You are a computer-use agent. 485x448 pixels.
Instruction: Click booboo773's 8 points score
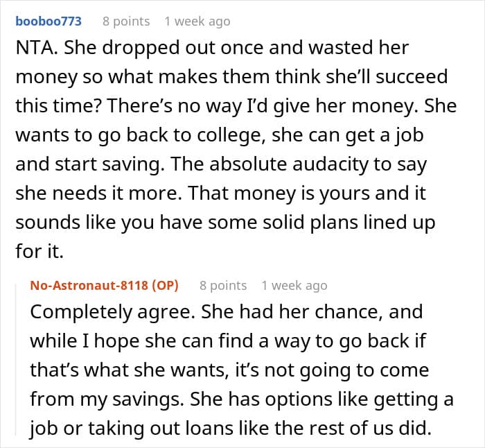tap(126, 21)
